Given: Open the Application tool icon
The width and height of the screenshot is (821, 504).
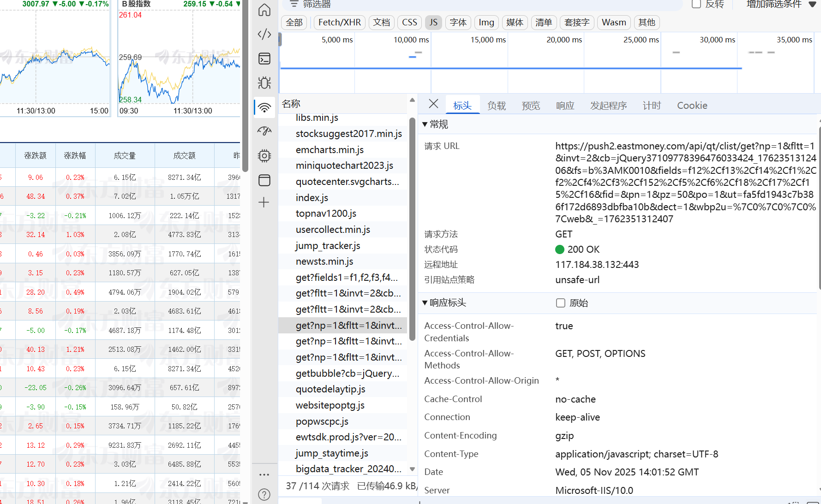Looking at the screenshot, I should (264, 180).
